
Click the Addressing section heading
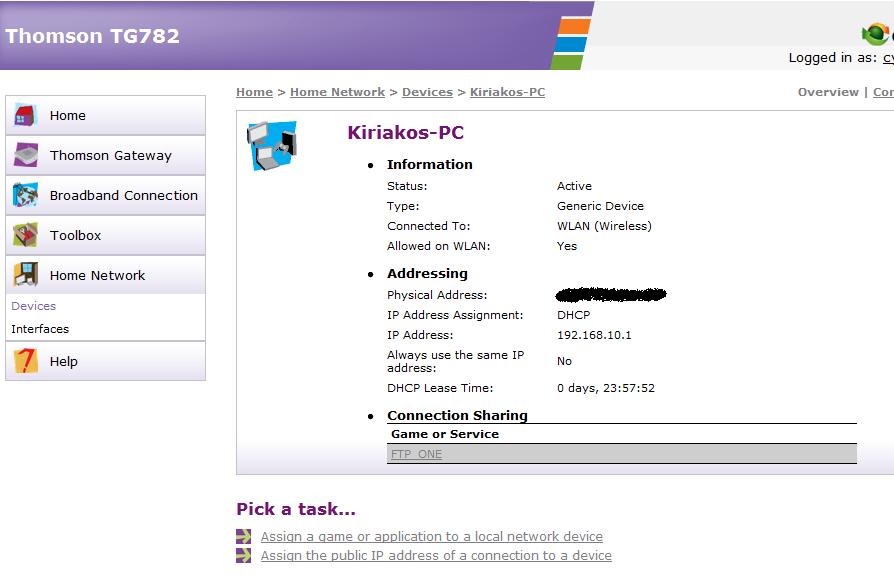(427, 273)
